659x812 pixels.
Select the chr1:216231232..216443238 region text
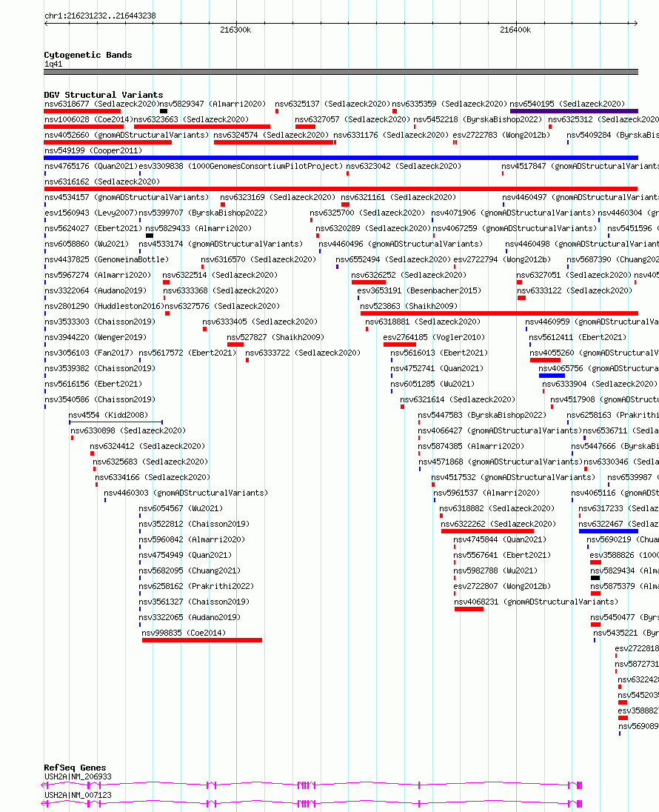click(x=100, y=16)
